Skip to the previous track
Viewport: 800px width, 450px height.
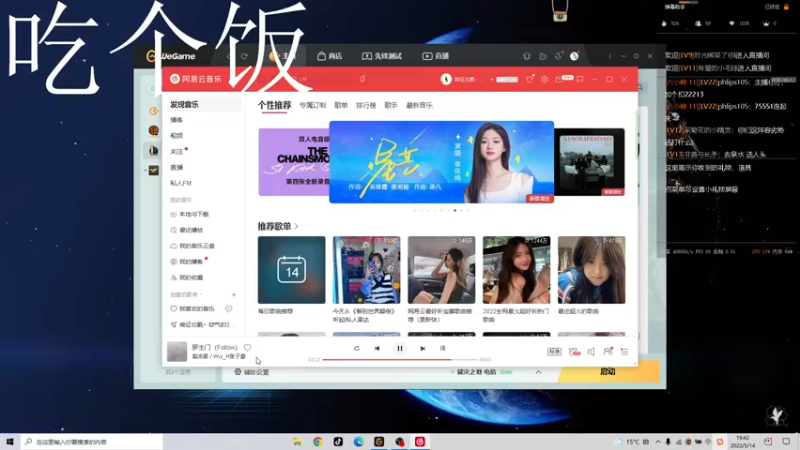[x=377, y=348]
